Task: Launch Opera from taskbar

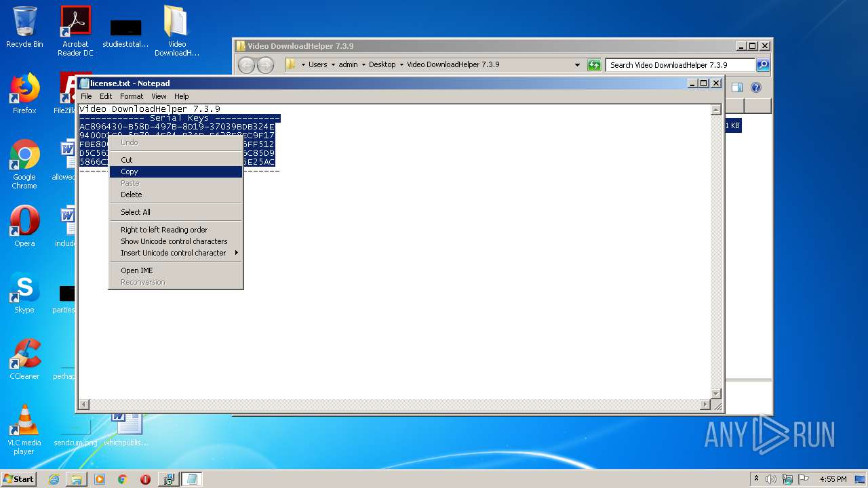Action: tap(145, 479)
